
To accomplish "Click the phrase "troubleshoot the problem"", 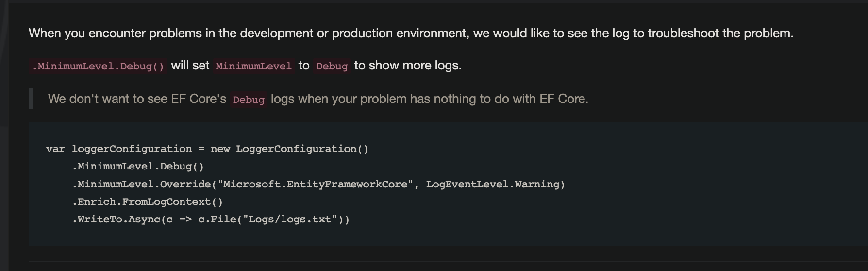I will pos(720,34).
